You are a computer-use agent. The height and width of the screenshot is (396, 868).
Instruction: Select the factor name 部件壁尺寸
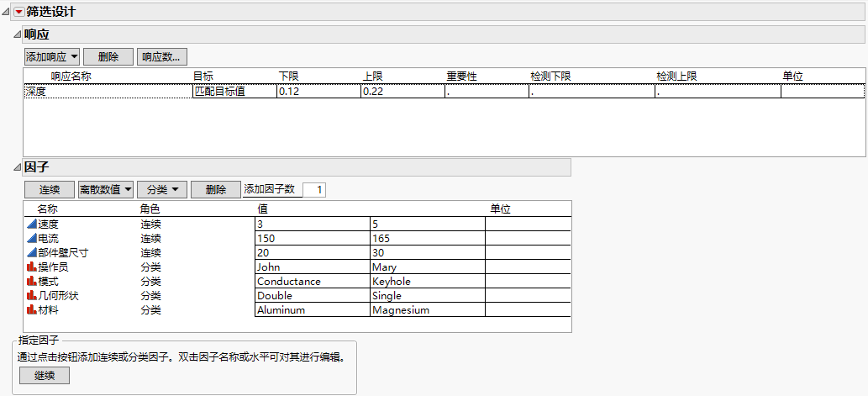(x=63, y=253)
